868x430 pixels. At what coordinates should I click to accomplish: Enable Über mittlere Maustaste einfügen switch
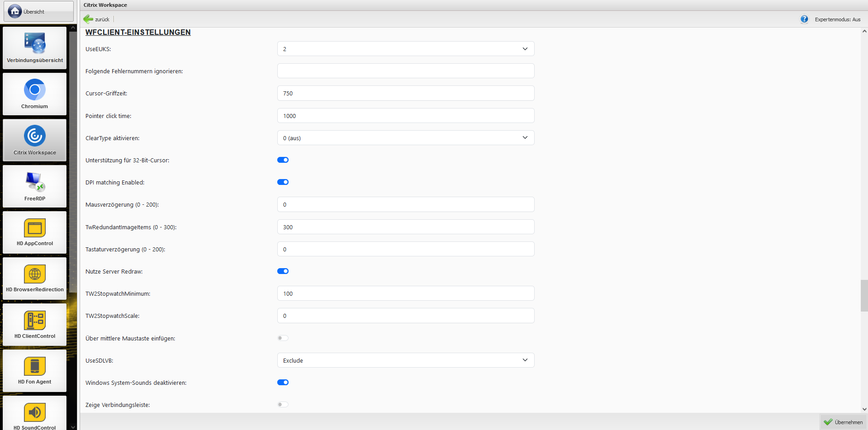pyautogui.click(x=283, y=338)
